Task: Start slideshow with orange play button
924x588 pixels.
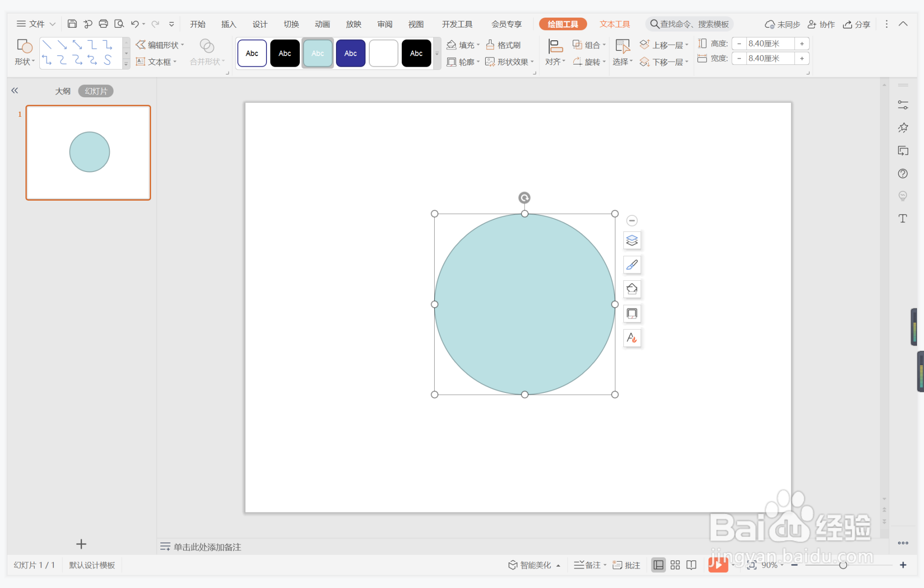Action: point(718,565)
